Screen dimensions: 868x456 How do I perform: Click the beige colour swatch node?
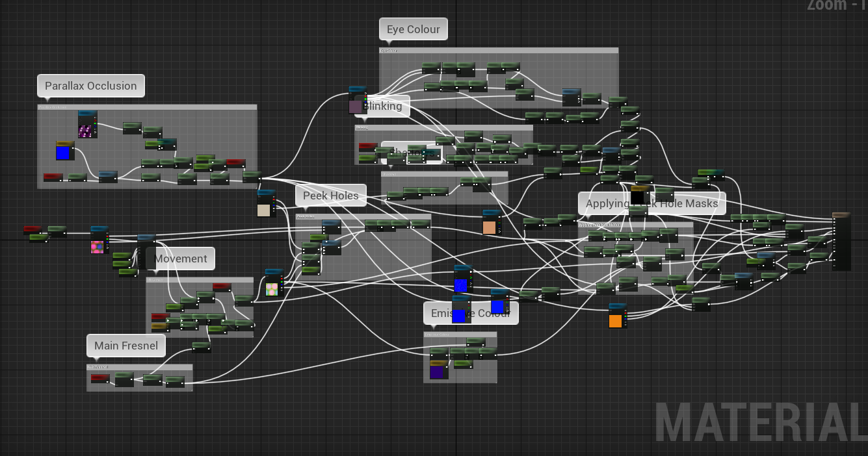[266, 204]
